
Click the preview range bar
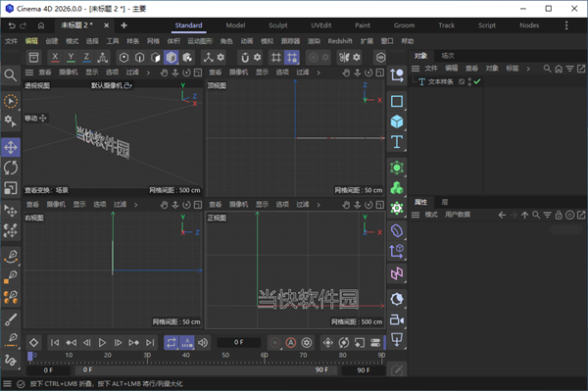206,370
